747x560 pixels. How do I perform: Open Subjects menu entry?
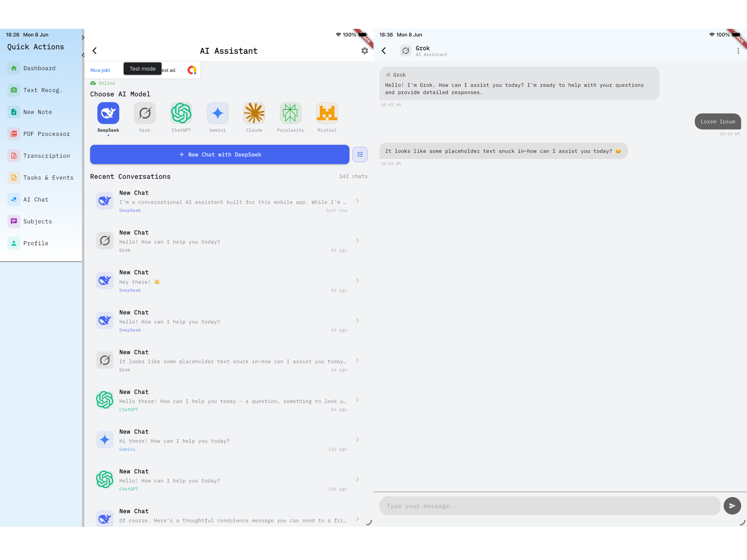41,221
